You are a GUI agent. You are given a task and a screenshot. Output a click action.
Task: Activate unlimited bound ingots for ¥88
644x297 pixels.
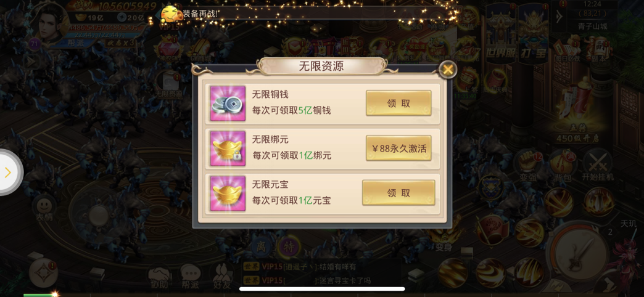click(x=398, y=148)
